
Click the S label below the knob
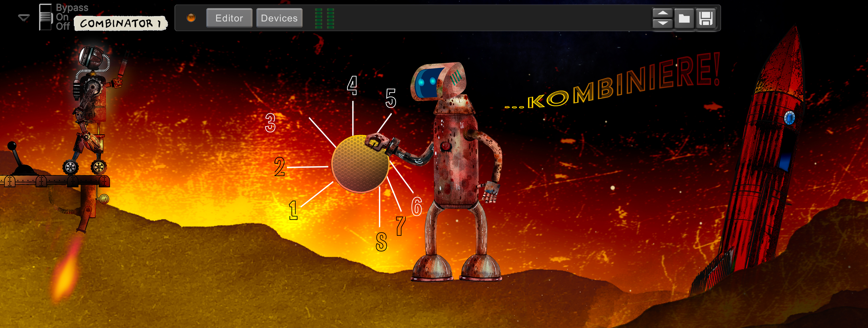[381, 242]
